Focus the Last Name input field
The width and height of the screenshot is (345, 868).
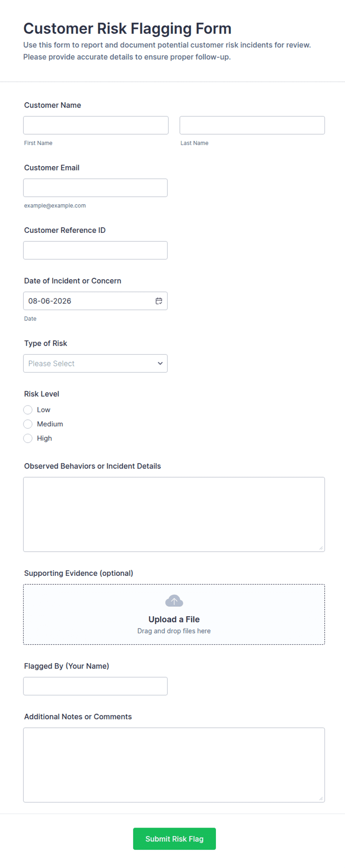252,125
